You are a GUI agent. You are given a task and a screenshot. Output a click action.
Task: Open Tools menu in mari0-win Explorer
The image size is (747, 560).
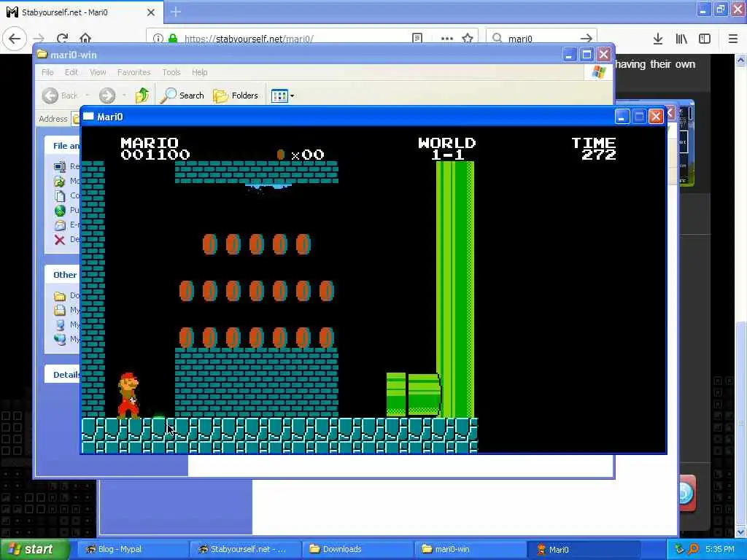(x=171, y=72)
